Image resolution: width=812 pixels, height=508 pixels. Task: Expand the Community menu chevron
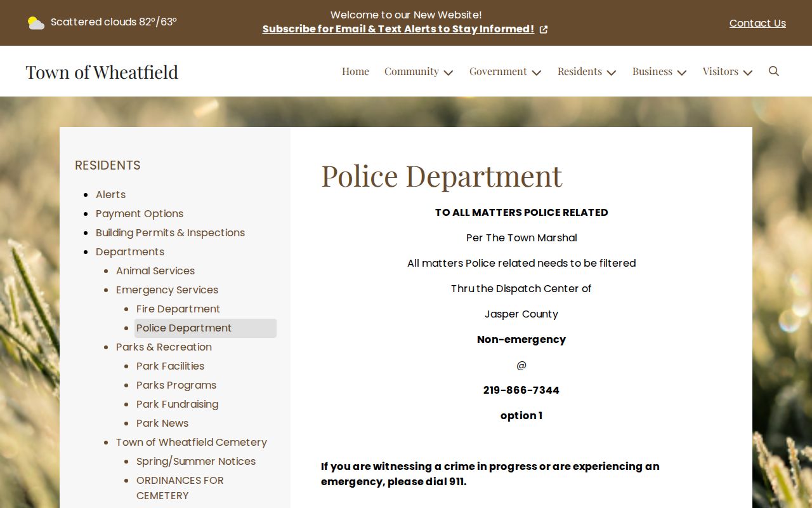pyautogui.click(x=449, y=72)
